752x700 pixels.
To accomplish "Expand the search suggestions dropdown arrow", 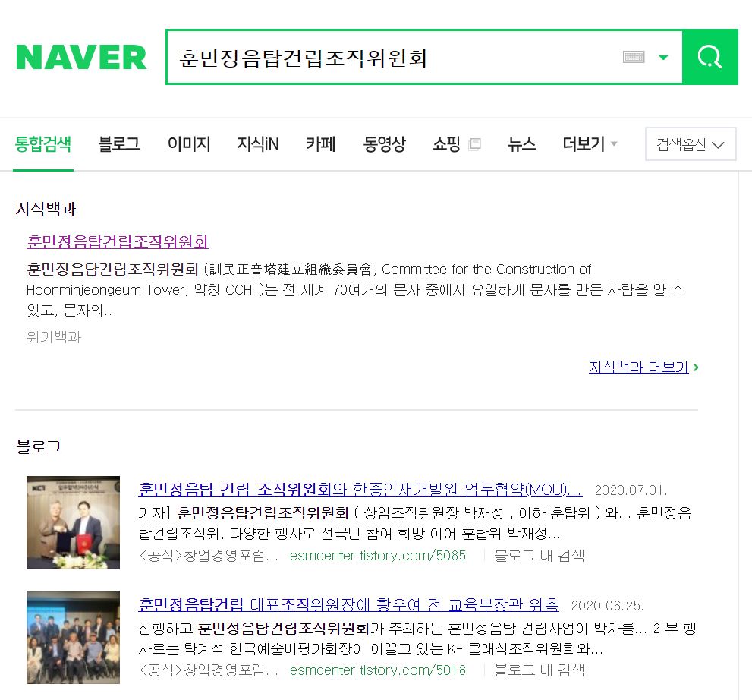I will [663, 58].
